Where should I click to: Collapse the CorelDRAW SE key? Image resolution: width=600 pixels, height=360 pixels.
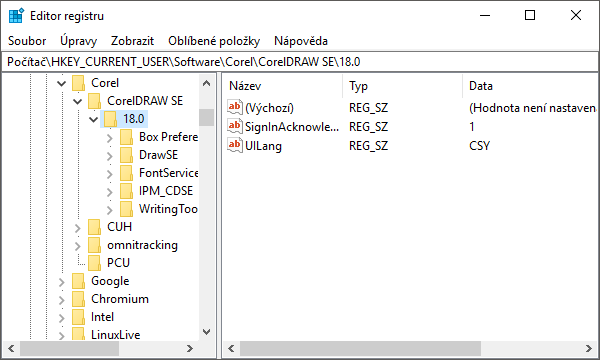[x=78, y=101]
